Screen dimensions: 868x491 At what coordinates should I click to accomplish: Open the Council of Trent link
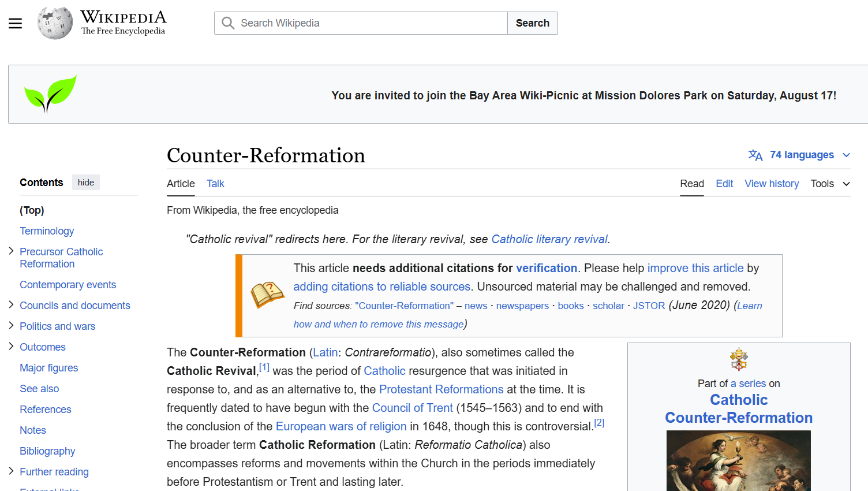(413, 408)
